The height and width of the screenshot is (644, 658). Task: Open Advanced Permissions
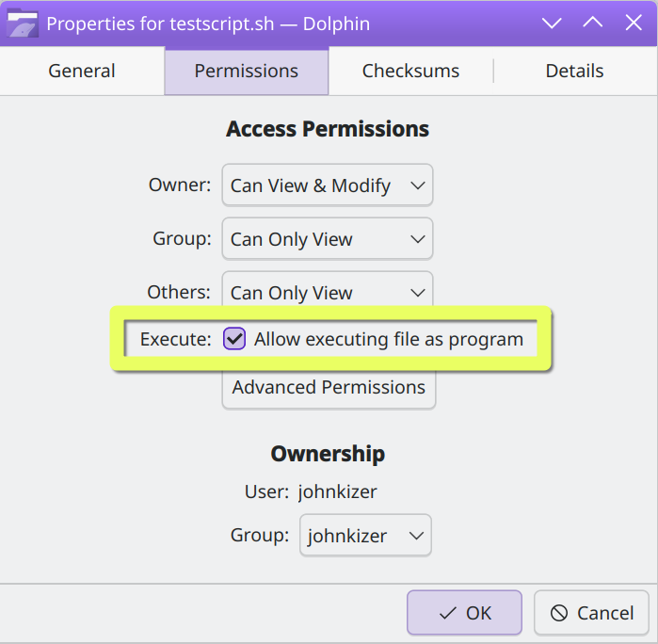coord(329,388)
